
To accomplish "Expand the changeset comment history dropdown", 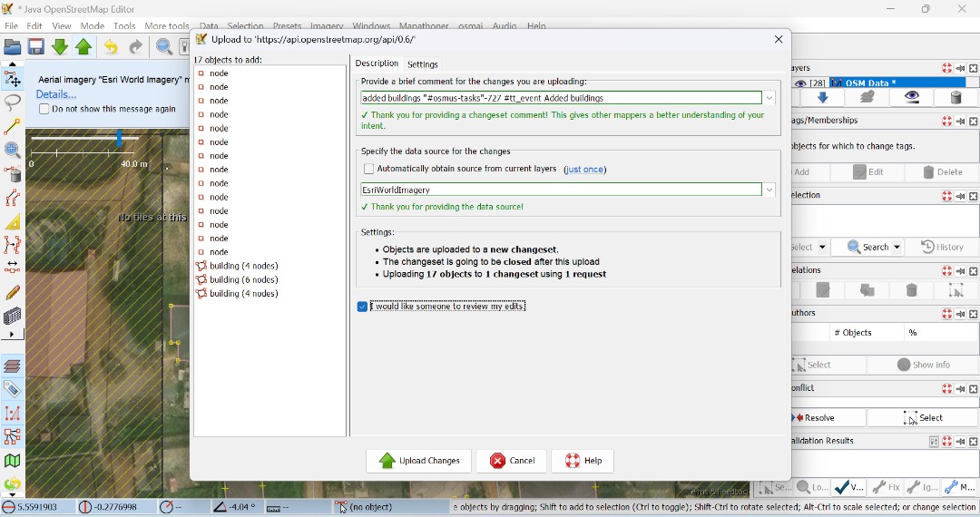I will click(x=769, y=98).
